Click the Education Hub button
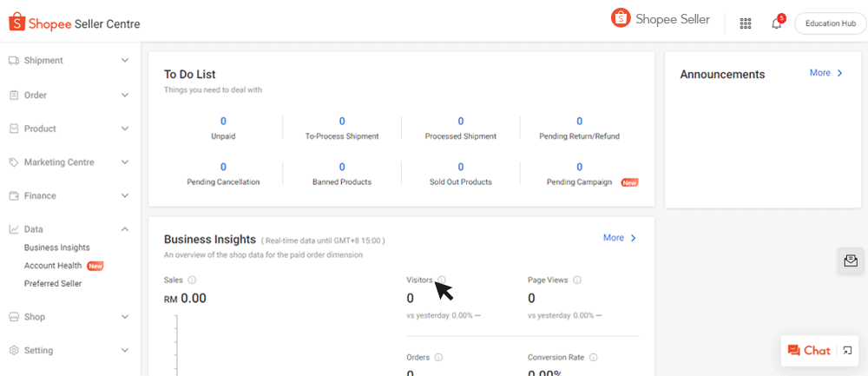The width and height of the screenshot is (868, 376). (830, 23)
